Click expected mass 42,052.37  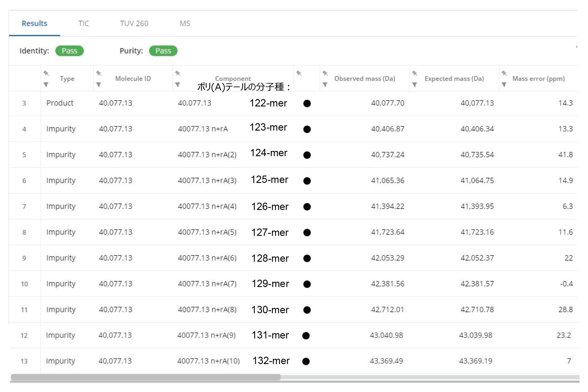(477, 258)
